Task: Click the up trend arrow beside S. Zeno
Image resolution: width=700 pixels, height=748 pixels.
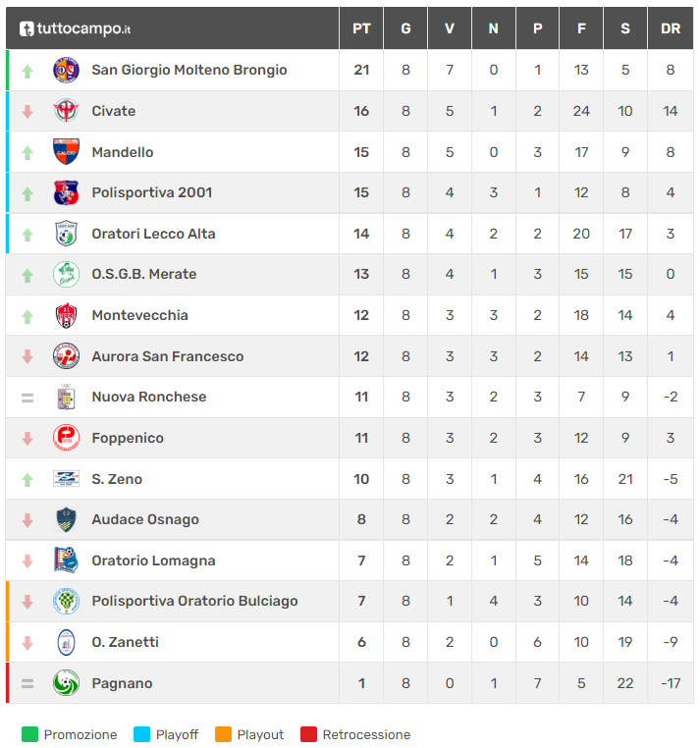Action: tap(27, 479)
